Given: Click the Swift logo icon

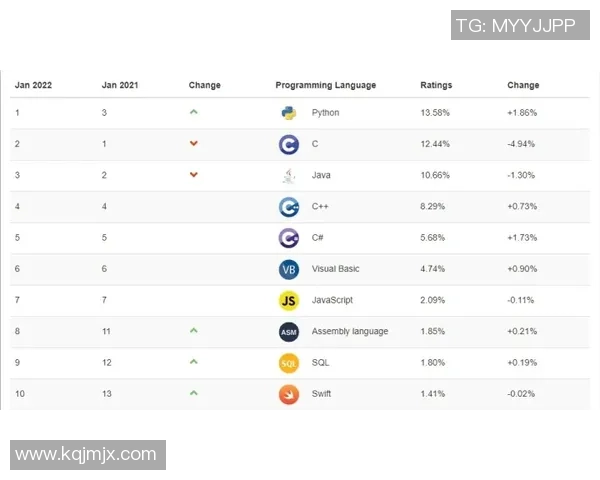Looking at the screenshot, I should [289, 394].
